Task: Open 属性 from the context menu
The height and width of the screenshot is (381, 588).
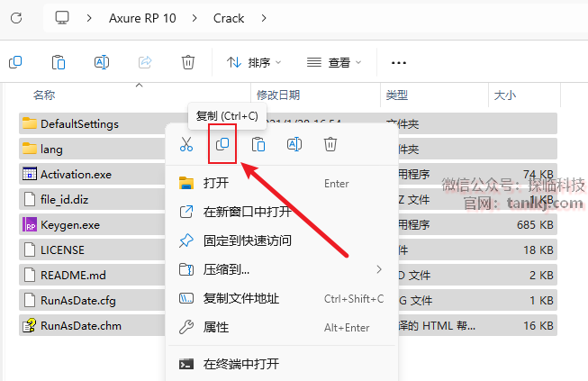Action: click(x=281, y=327)
